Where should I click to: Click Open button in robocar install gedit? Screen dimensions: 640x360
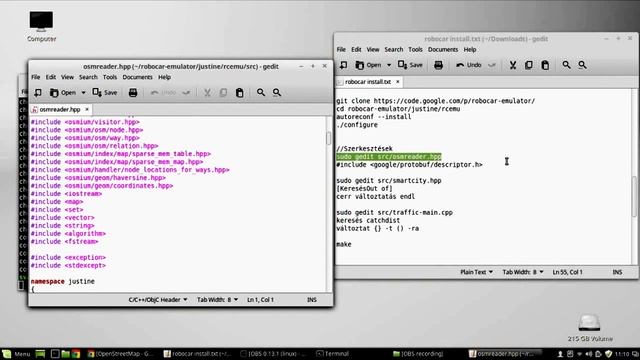[368, 65]
